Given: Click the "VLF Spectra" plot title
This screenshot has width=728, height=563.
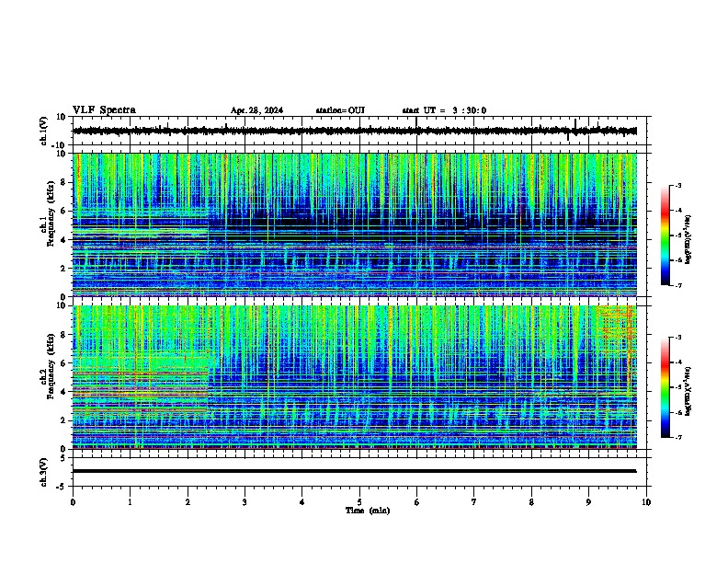Looking at the screenshot, I should (x=104, y=110).
